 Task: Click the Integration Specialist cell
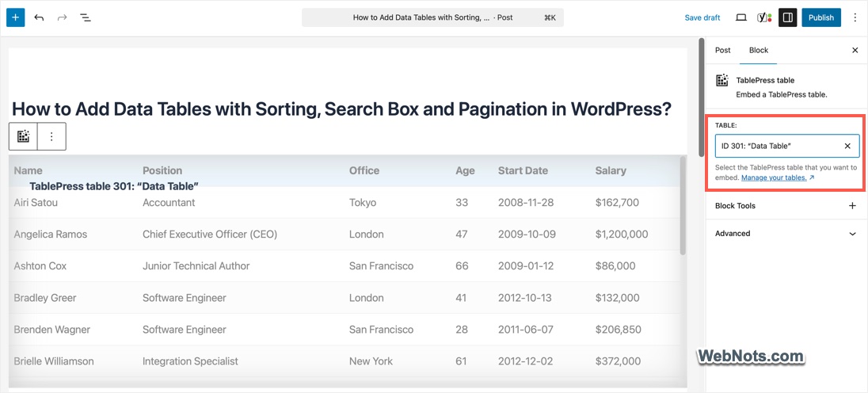click(190, 361)
